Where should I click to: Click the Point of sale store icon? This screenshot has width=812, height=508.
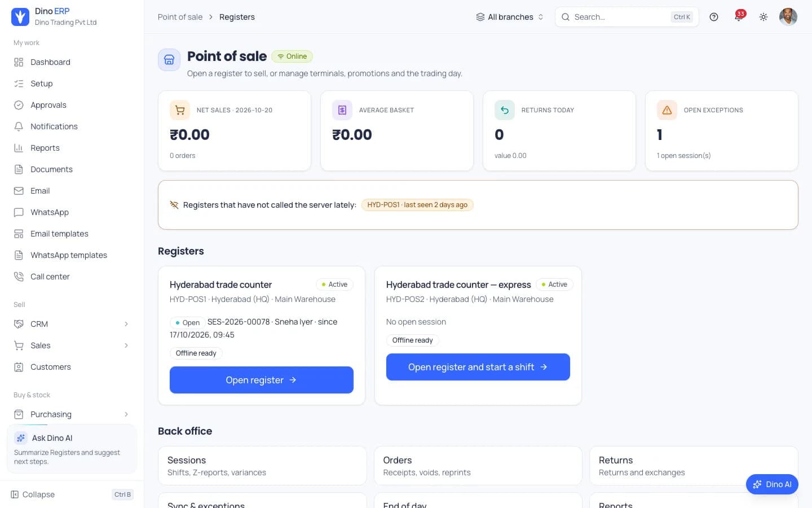[x=169, y=60]
